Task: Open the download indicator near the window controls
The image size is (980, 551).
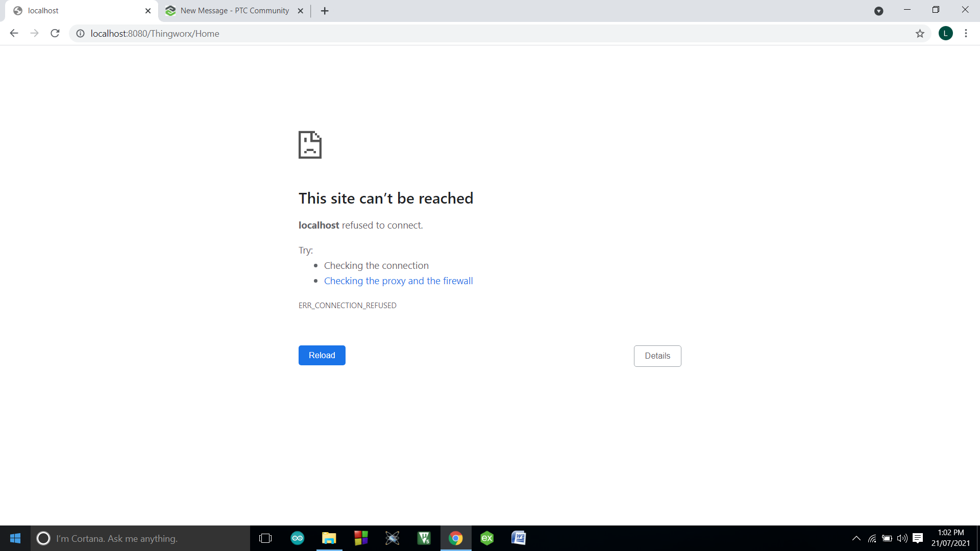Action: 879,10
